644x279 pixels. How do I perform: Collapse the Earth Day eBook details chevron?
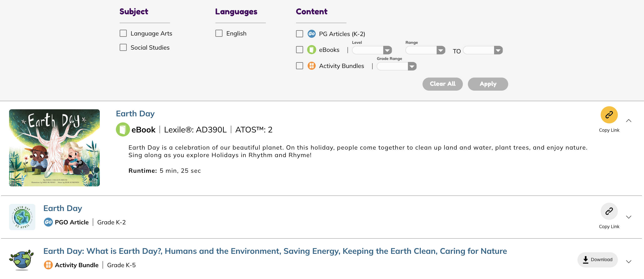coord(629,121)
